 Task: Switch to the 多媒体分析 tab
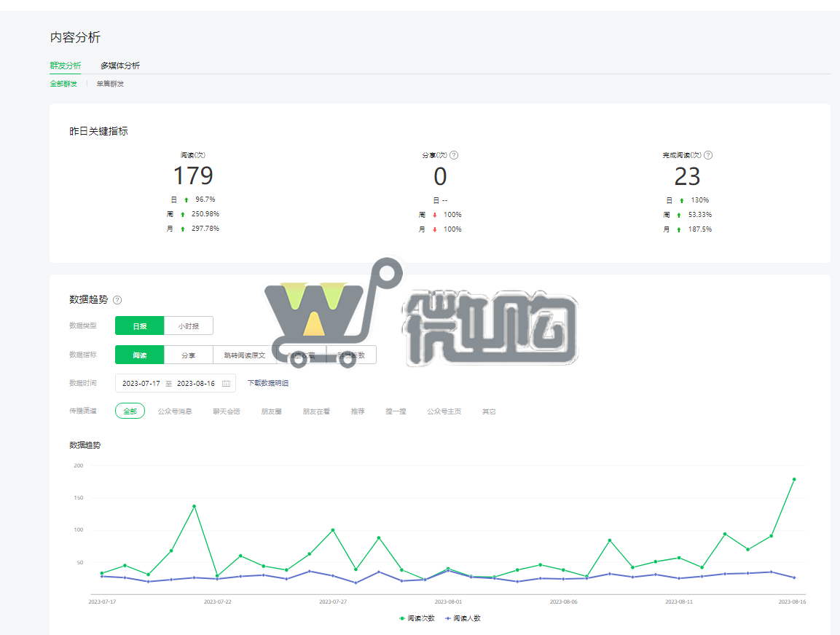coord(120,66)
